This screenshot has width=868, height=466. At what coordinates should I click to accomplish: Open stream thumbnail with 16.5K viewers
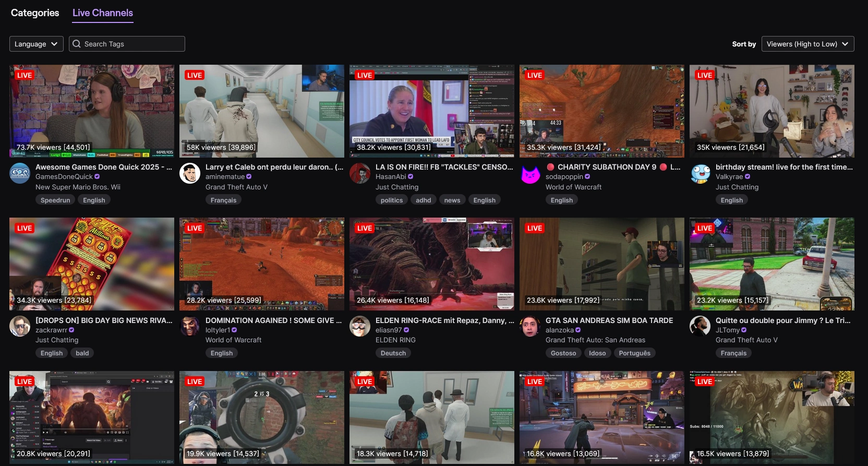pyautogui.click(x=772, y=417)
